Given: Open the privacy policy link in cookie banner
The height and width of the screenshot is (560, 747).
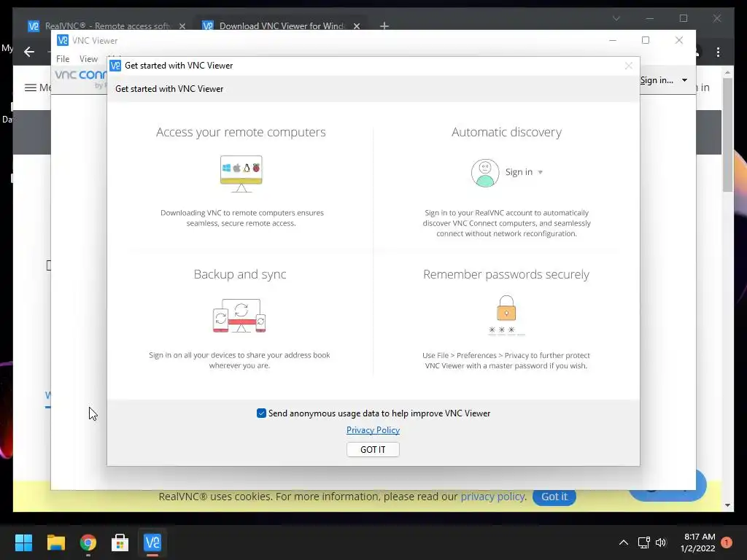Looking at the screenshot, I should pos(492,496).
